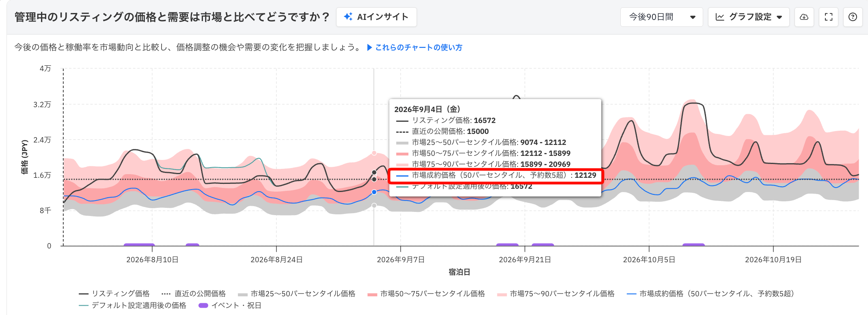Toggle デフォルト設定適用後の価格 legend series
The image size is (868, 315).
click(133, 305)
